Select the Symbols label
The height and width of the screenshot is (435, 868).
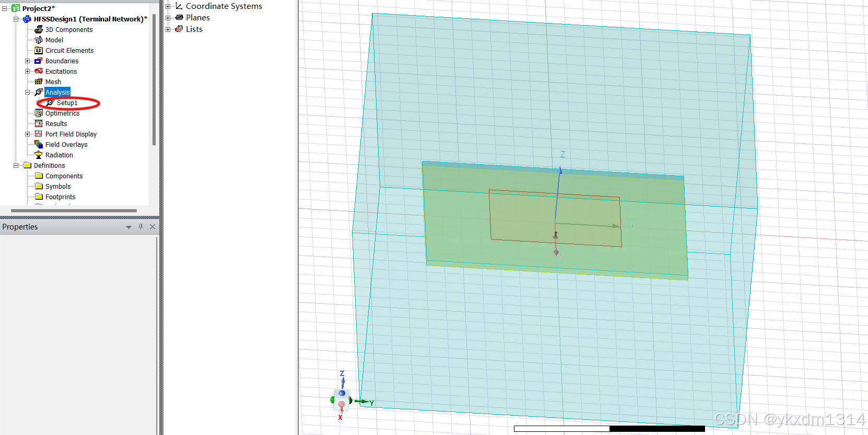(58, 186)
